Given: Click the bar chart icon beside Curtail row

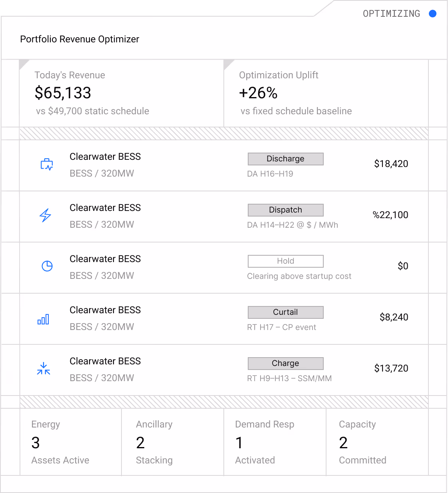Looking at the screenshot, I should 43,319.
